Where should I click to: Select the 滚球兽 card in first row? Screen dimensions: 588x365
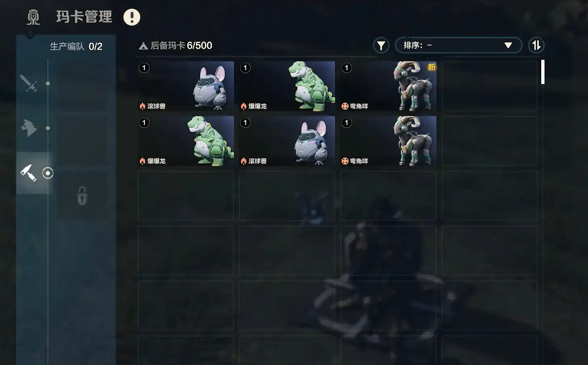point(186,86)
